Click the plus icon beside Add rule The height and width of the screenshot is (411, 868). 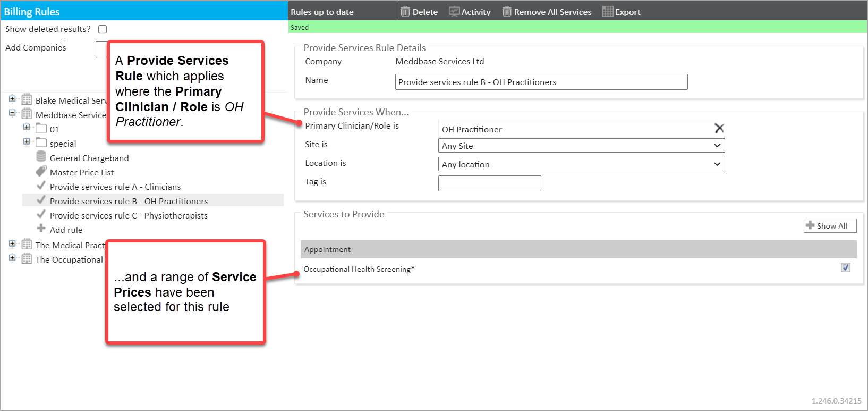pyautogui.click(x=41, y=229)
